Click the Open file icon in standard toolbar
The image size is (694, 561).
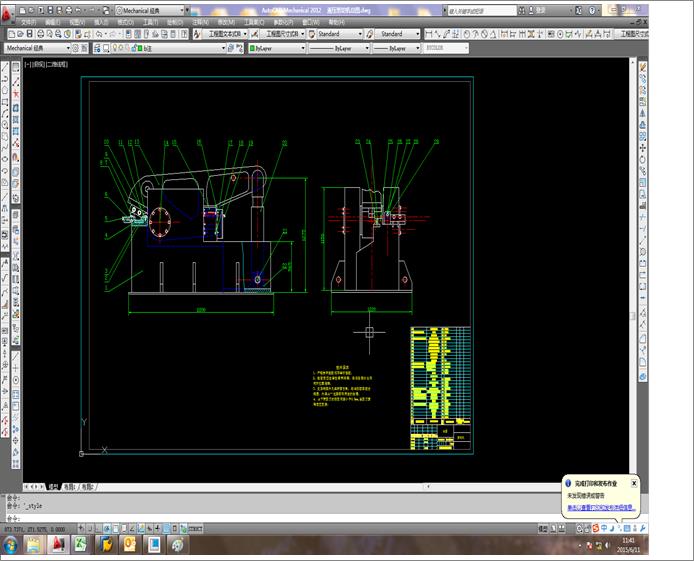[20, 34]
